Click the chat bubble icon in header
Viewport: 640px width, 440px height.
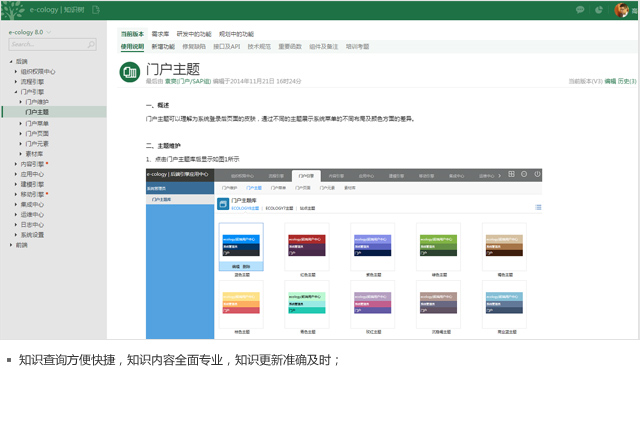tap(581, 10)
